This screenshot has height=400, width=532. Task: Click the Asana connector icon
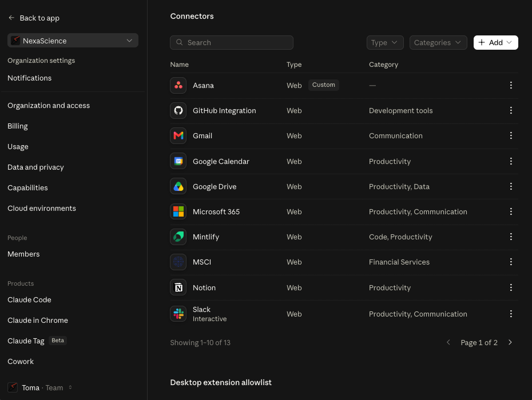[x=178, y=85]
